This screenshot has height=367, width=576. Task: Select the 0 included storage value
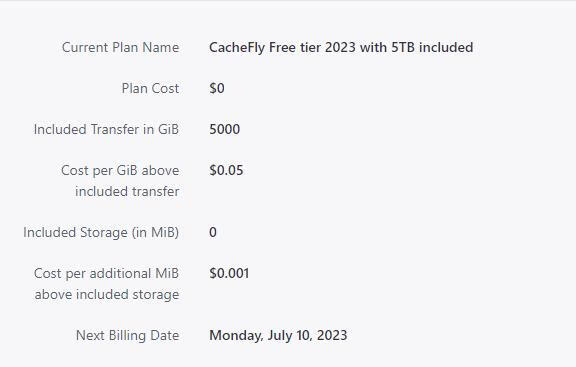(x=213, y=233)
